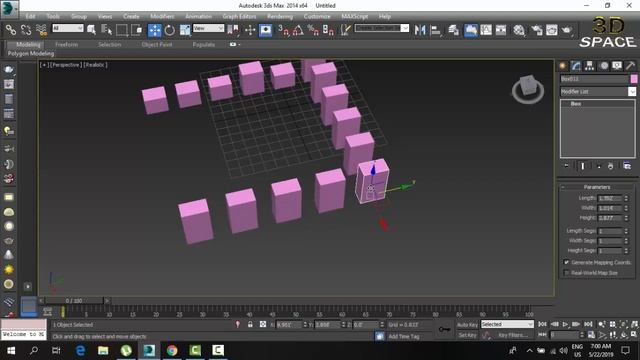The width and height of the screenshot is (640, 360).
Task: Click the Rectangular Selection Region icon
Action: pyautogui.click(x=122, y=30)
